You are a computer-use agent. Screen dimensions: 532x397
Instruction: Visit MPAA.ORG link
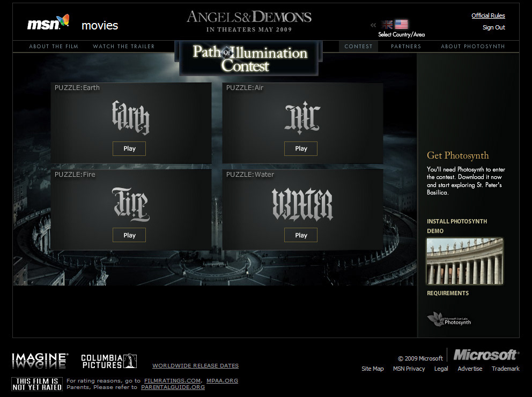(222, 381)
